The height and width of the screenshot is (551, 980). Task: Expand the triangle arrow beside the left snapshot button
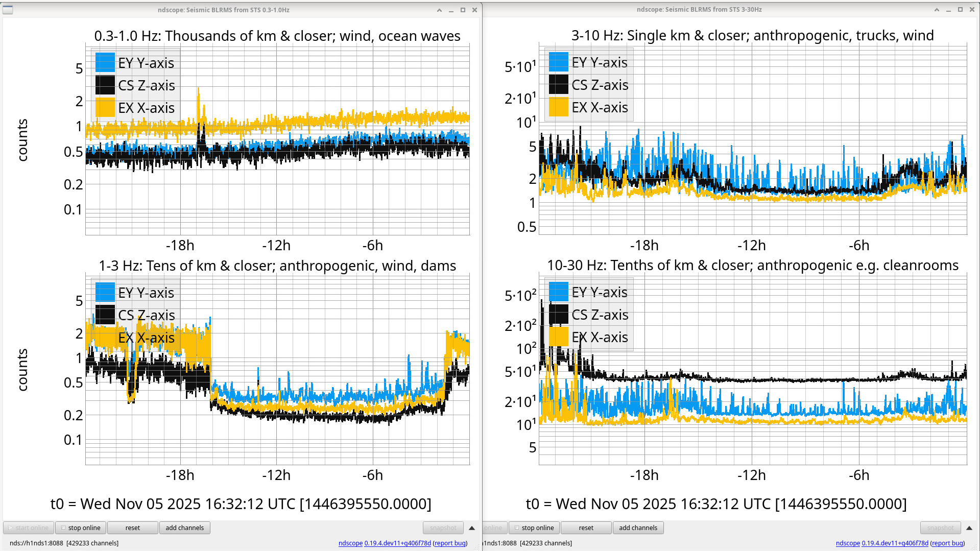(472, 528)
